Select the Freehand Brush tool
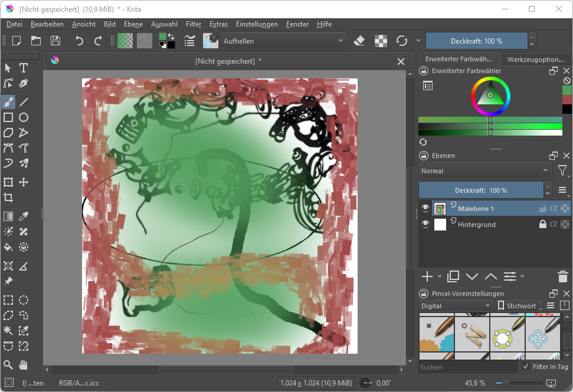The image size is (573, 392). click(x=8, y=102)
